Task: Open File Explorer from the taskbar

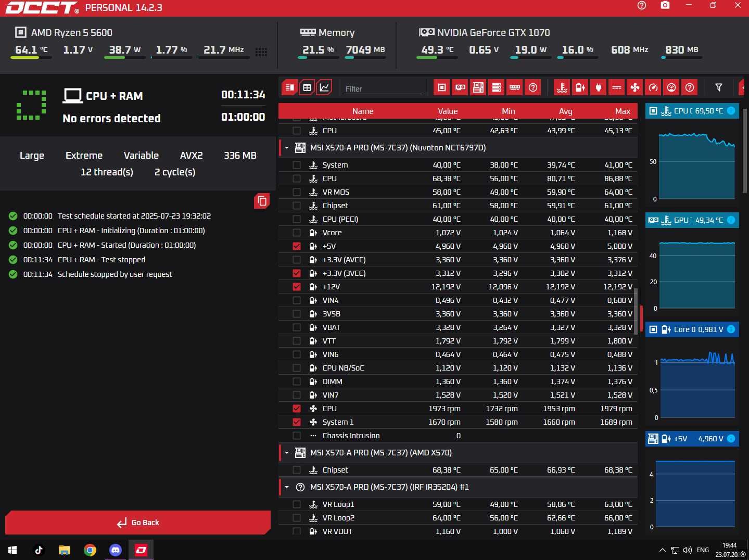Action: pos(64,550)
